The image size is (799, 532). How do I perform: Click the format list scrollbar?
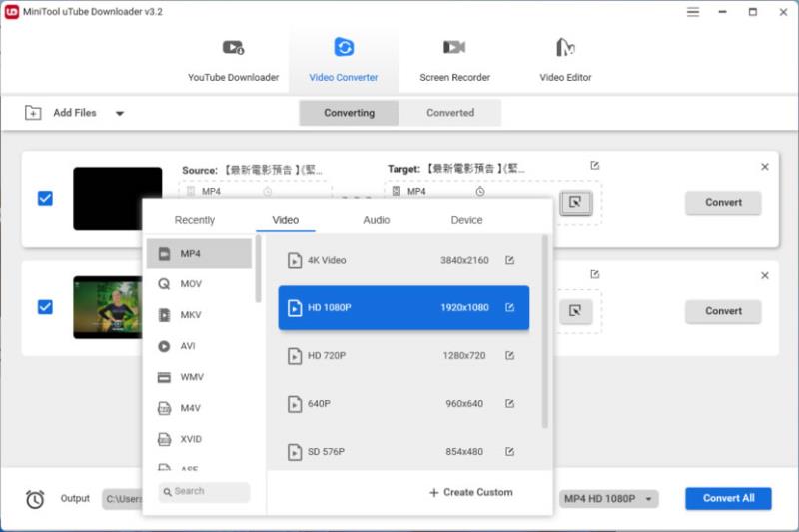[259, 268]
